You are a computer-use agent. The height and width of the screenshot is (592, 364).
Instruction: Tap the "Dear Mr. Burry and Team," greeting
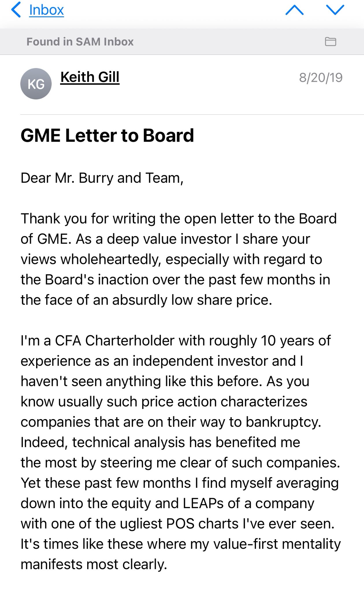click(x=102, y=178)
